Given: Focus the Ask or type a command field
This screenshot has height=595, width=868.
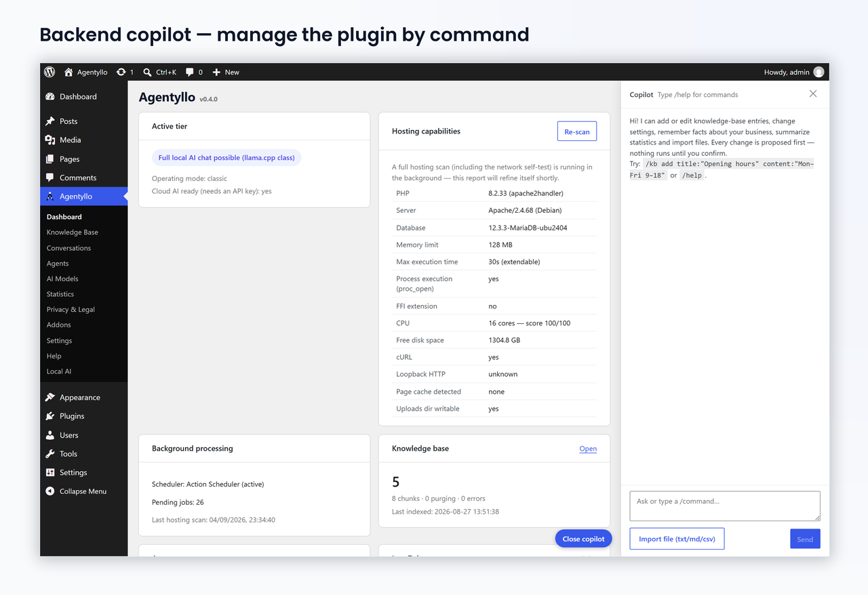Looking at the screenshot, I should (x=725, y=506).
